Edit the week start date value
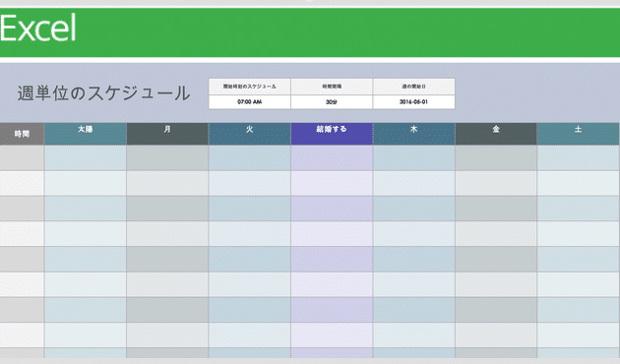Screen dimensions: 620x364 click(x=413, y=102)
